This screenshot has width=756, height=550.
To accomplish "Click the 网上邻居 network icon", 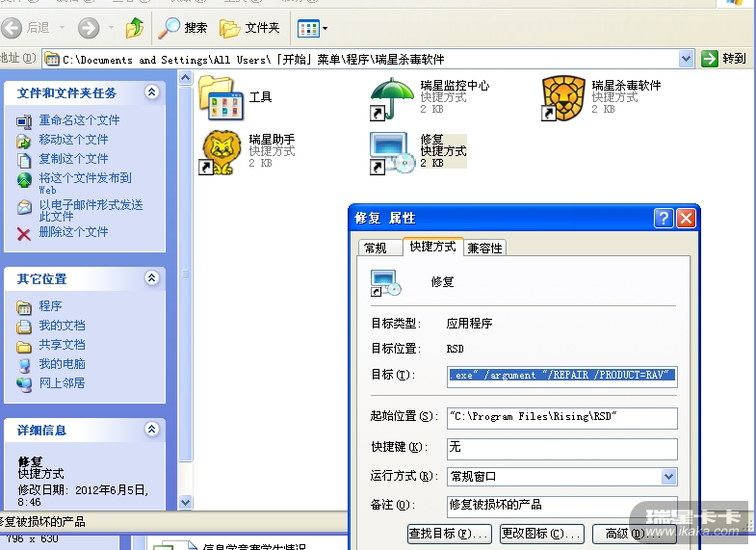I will pyautogui.click(x=24, y=384).
